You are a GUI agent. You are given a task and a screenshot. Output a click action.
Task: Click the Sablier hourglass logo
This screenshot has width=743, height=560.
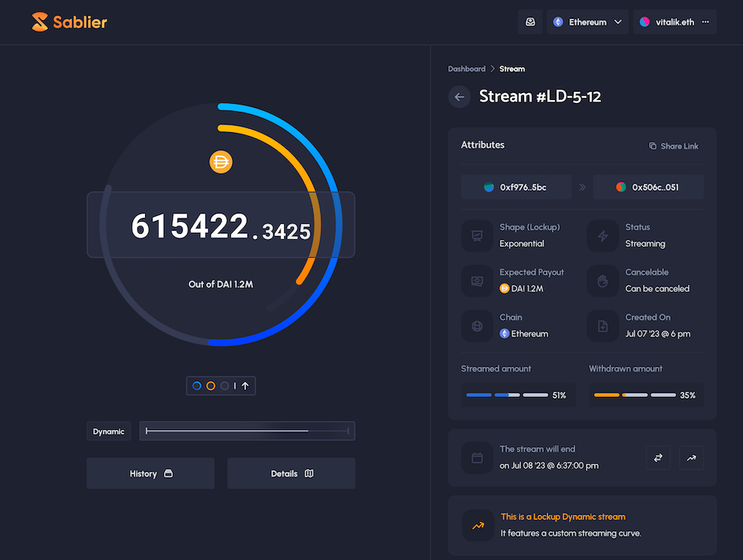point(40,22)
